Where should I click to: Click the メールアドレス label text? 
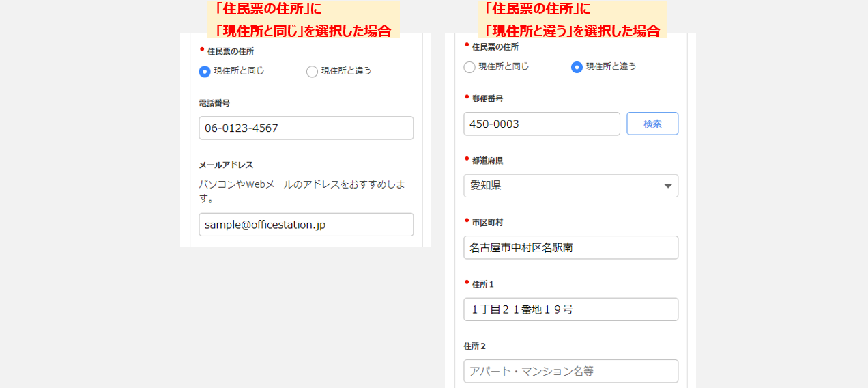[226, 165]
